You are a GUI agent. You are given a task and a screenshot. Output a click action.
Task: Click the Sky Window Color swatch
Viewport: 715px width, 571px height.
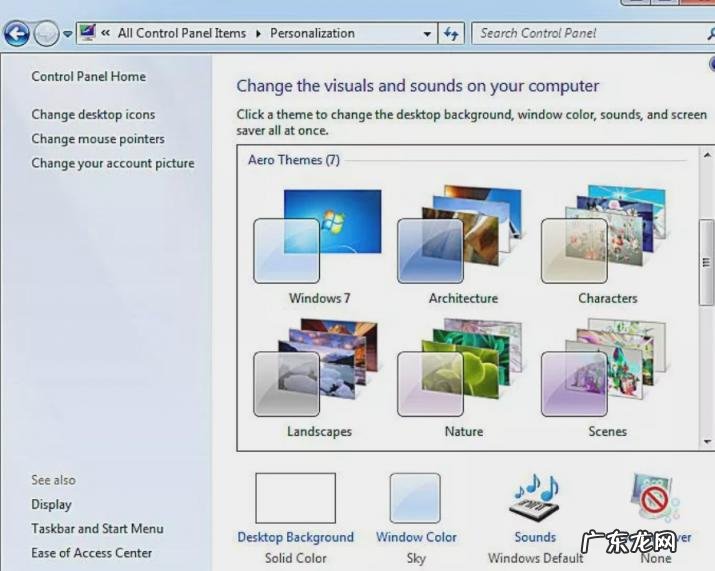415,498
